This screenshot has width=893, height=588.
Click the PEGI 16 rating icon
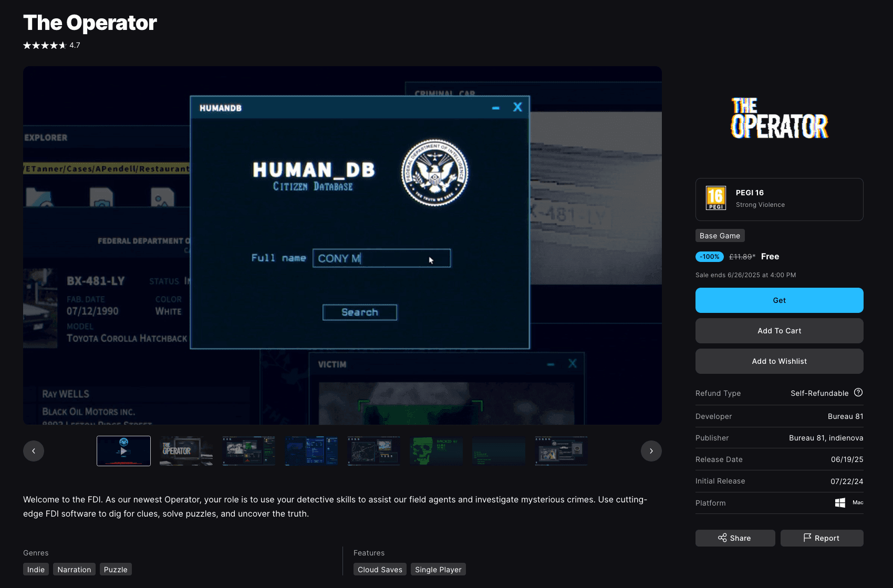[x=715, y=198]
